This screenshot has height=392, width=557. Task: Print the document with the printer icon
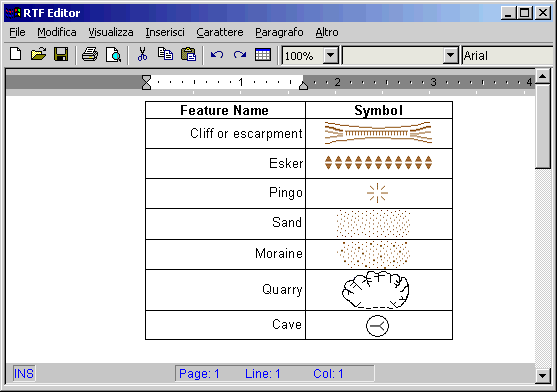coord(90,55)
